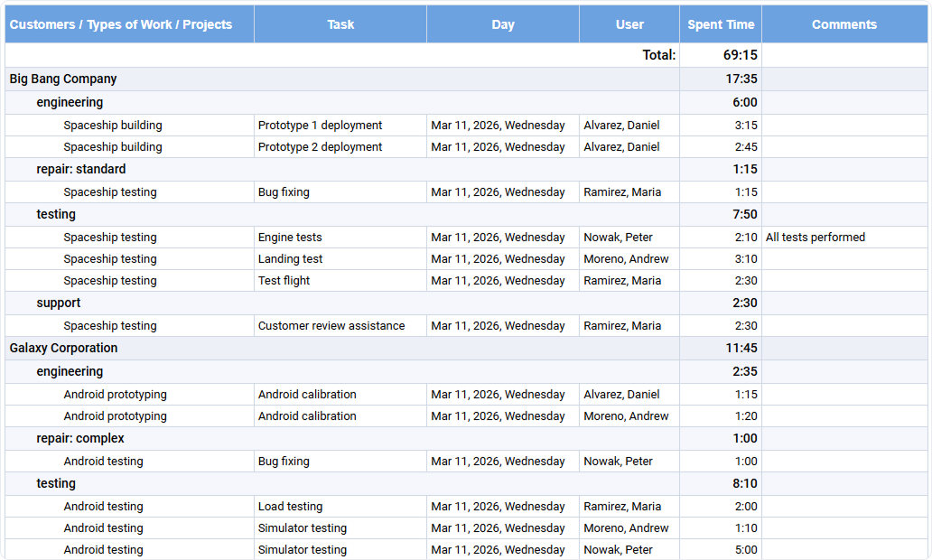The width and height of the screenshot is (932, 560).
Task: Click the Day column header
Action: [x=502, y=23]
